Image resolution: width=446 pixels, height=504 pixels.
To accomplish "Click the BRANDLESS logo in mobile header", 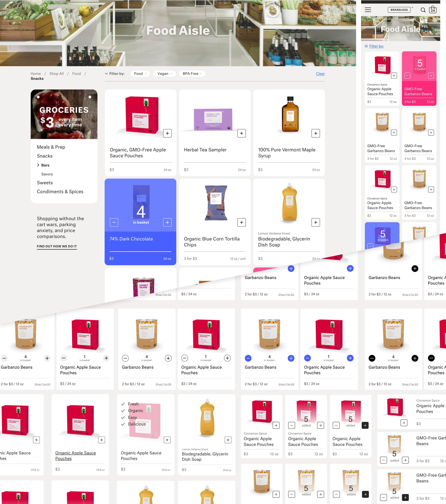I will (399, 10).
